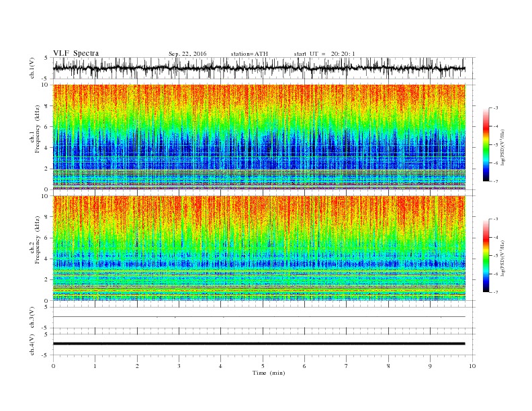532x411 pixels.
Task: Click the ch.2 PSD color scale bar
Action: pyautogui.click(x=486, y=255)
